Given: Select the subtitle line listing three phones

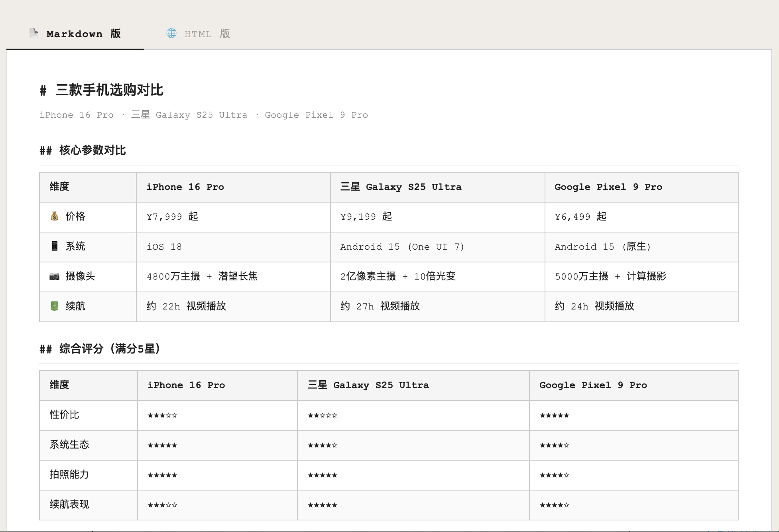Looking at the screenshot, I should pos(203,115).
